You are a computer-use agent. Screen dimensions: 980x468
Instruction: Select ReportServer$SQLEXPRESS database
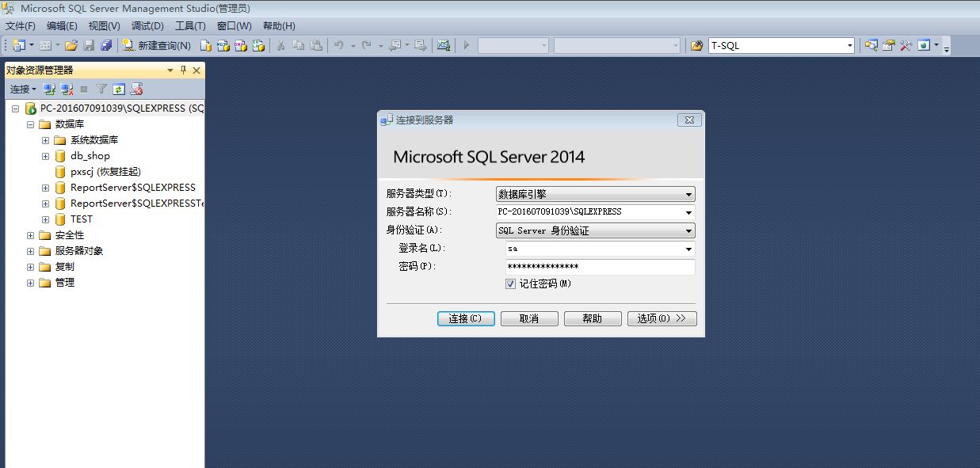tap(132, 188)
